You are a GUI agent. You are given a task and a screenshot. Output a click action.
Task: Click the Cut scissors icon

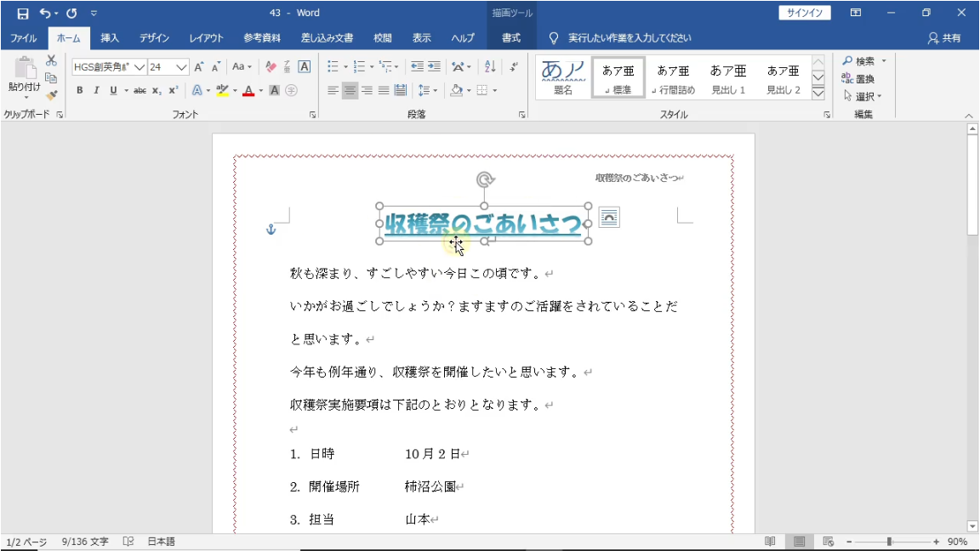(x=51, y=60)
